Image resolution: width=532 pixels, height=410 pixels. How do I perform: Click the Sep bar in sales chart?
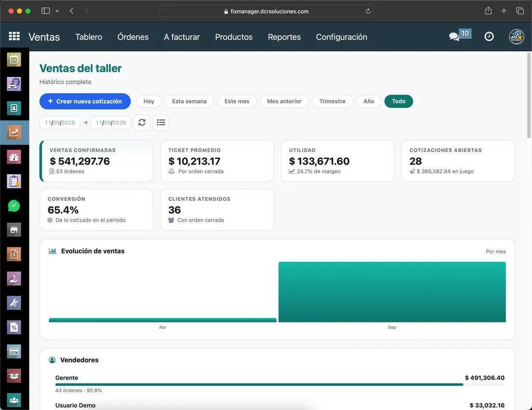[x=392, y=292]
